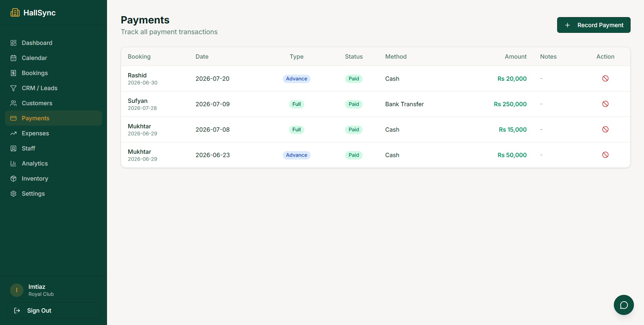Click the Date column header
The width and height of the screenshot is (644, 325).
point(202,57)
